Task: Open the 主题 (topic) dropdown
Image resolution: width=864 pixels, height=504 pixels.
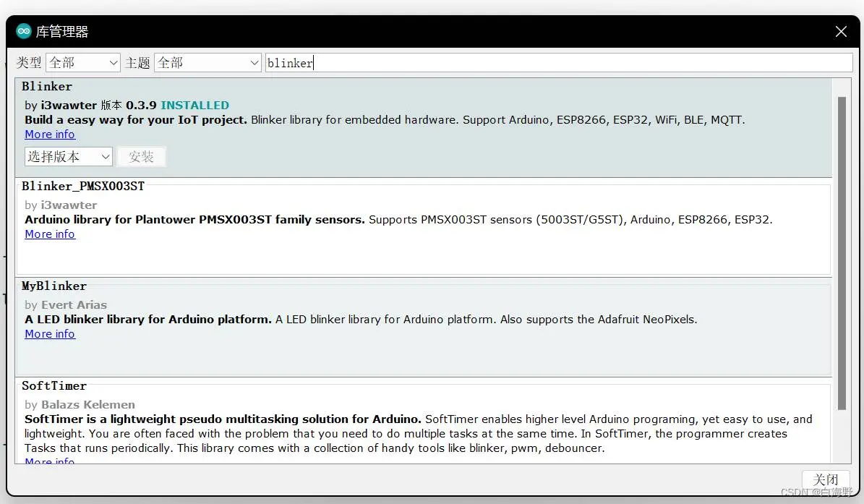Action: point(208,63)
